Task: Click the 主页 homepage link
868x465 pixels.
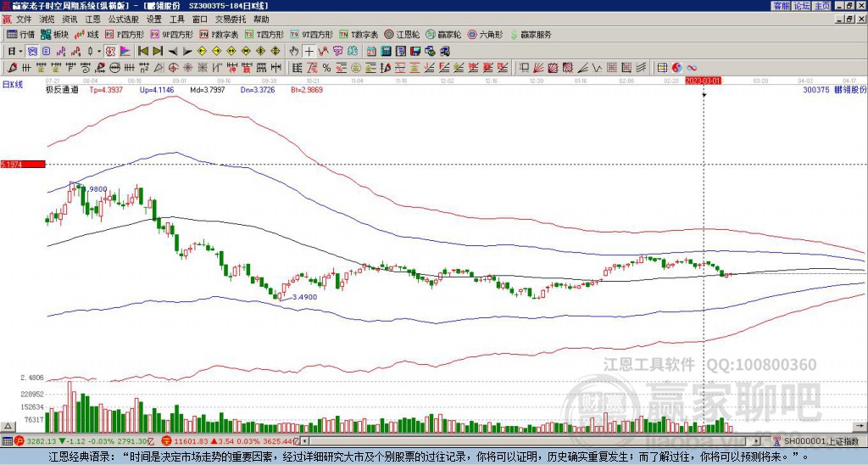Action: [822, 6]
